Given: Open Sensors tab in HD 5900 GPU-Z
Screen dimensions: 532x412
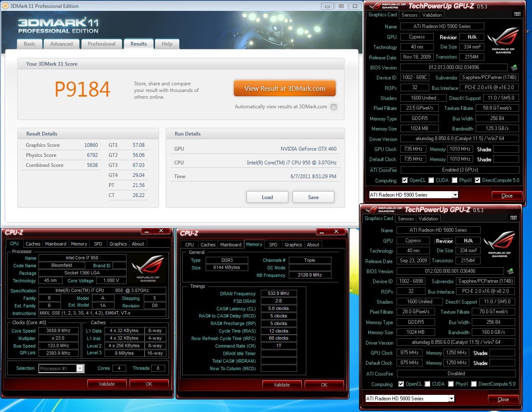Looking at the screenshot, I should point(410,15).
